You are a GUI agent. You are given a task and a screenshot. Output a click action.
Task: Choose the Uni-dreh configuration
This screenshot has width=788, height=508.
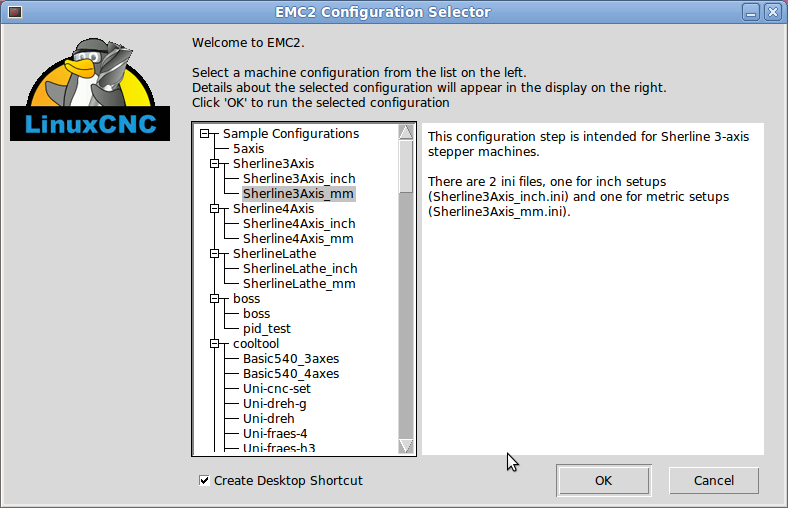click(269, 419)
